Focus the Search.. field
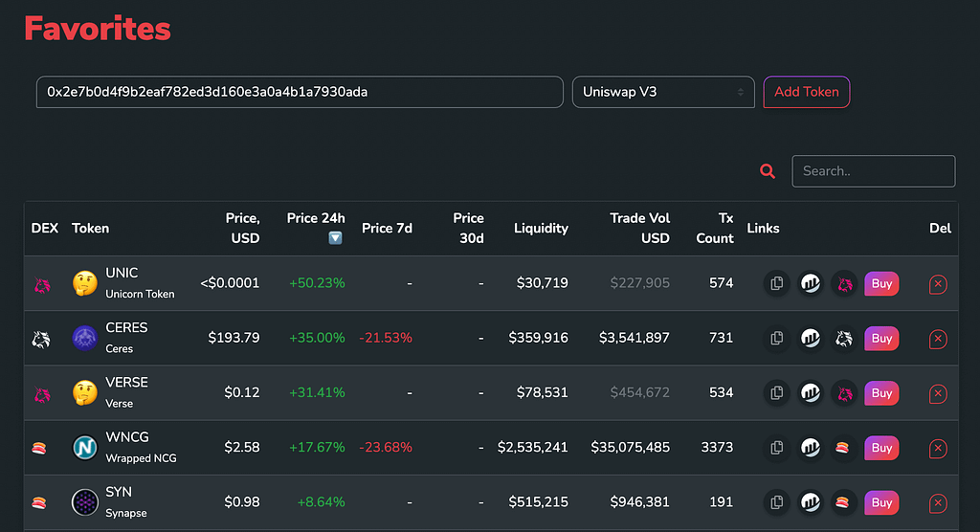Screen dimensions: 980x532 pyautogui.click(x=873, y=171)
